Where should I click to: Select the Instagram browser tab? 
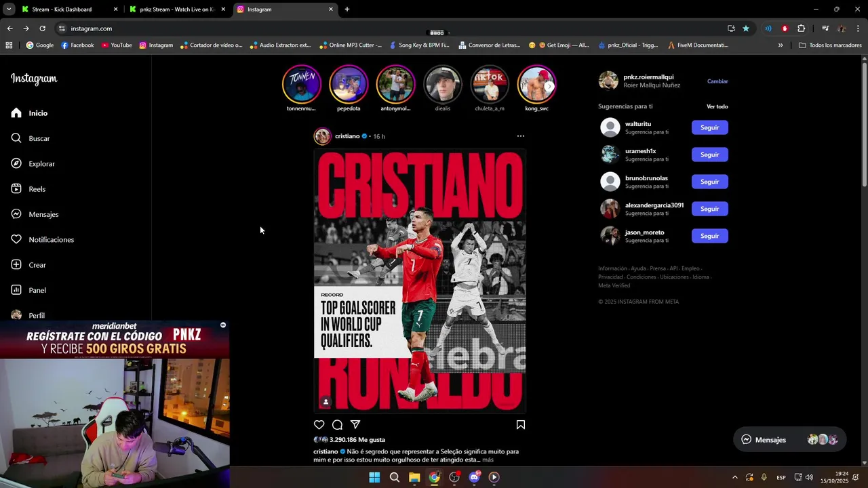(285, 9)
